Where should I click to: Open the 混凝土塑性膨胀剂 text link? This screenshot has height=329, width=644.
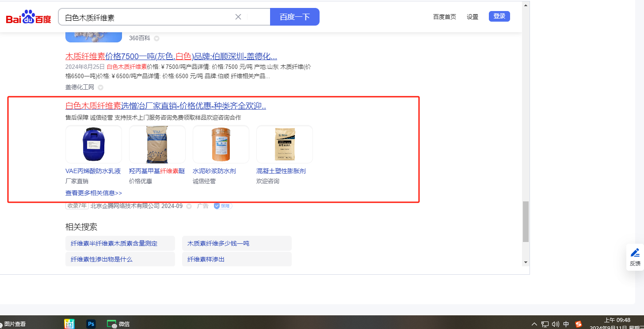281,171
